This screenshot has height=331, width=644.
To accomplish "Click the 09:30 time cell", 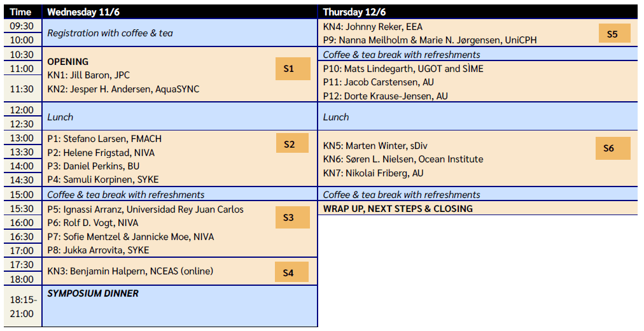I will (x=22, y=26).
